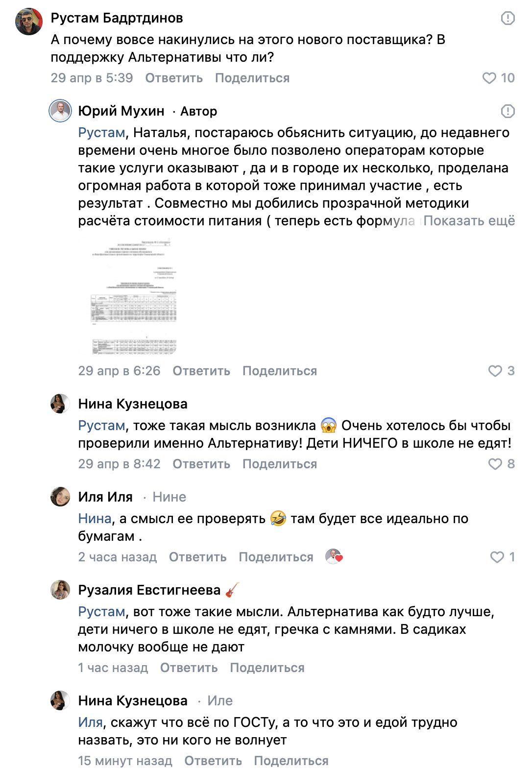The image size is (532, 770).
Task: Click Ответить under Нина Кузнецова's 15 minutes ago comment
Action: click(213, 761)
